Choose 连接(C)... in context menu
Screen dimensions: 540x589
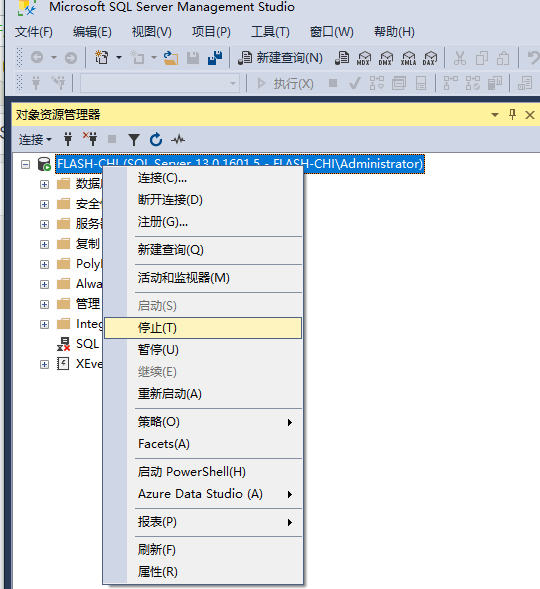[x=203, y=178]
